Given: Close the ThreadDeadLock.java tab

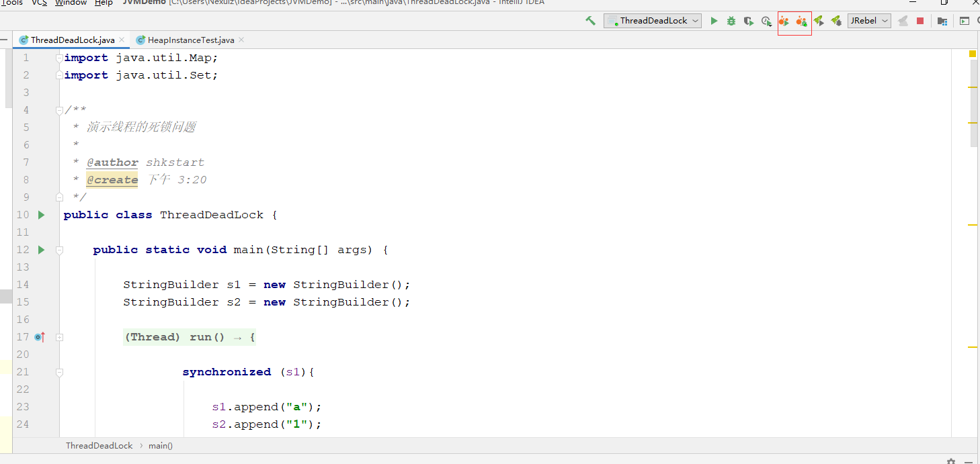Looking at the screenshot, I should [122, 40].
